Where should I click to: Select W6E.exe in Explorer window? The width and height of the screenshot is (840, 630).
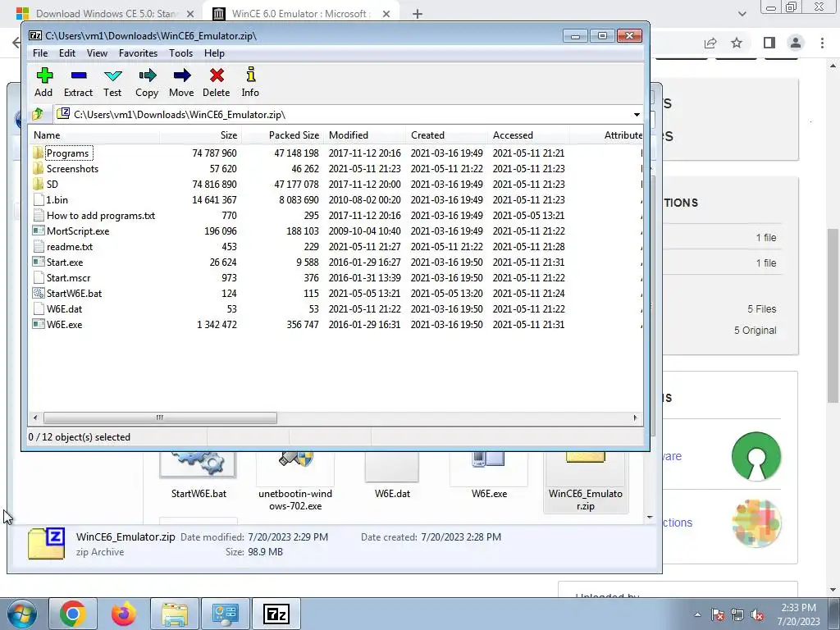pyautogui.click(x=489, y=477)
